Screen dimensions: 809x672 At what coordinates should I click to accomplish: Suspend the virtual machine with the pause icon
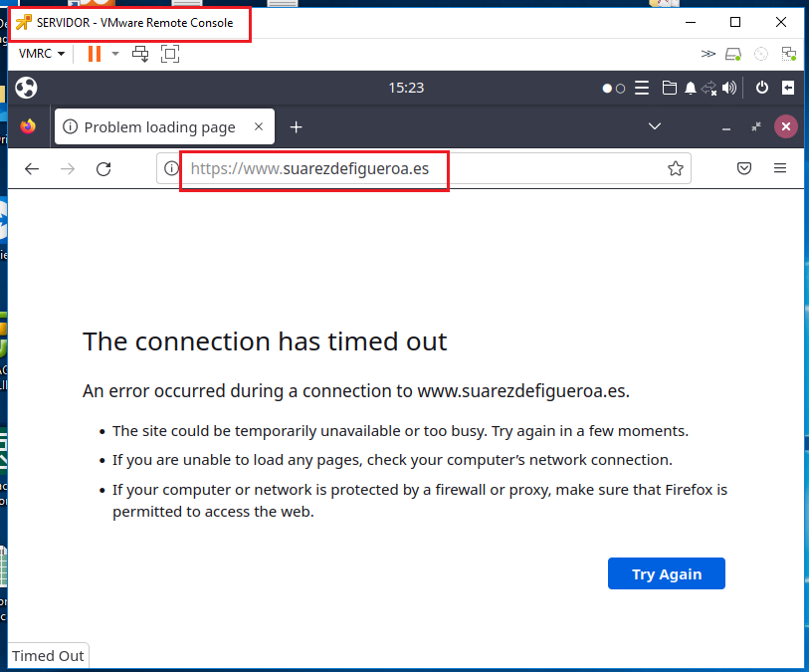[95, 53]
